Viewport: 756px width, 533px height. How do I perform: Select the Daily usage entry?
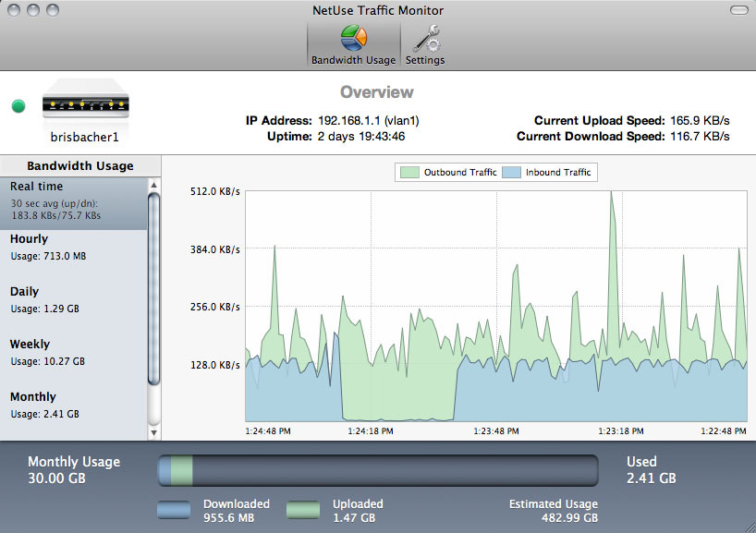point(74,299)
